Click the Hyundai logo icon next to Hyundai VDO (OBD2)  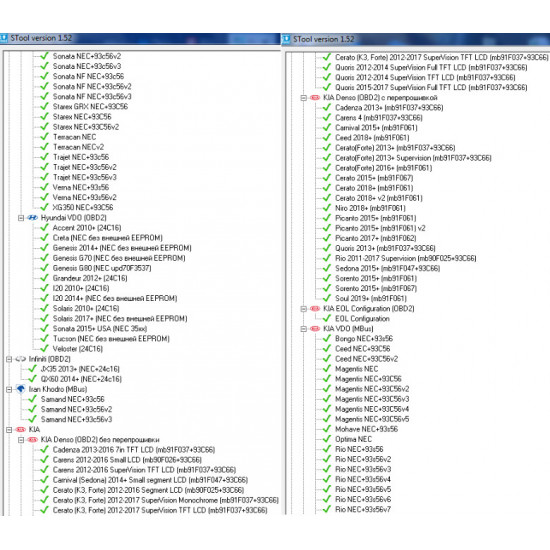[x=33, y=218]
